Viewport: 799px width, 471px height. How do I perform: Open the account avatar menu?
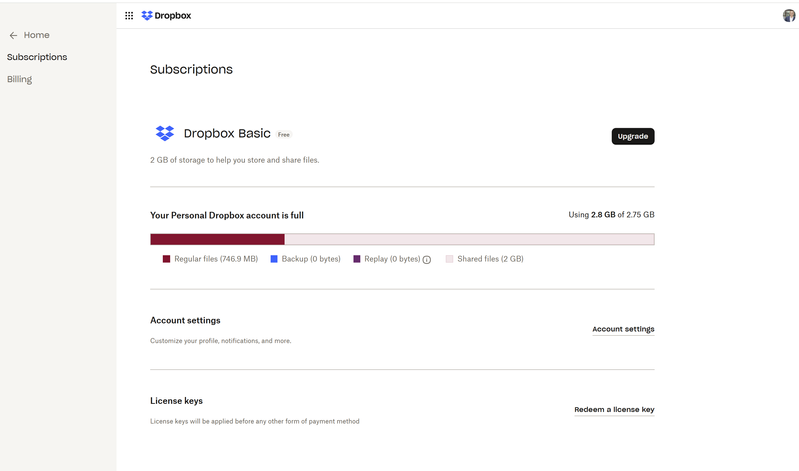coord(789,15)
